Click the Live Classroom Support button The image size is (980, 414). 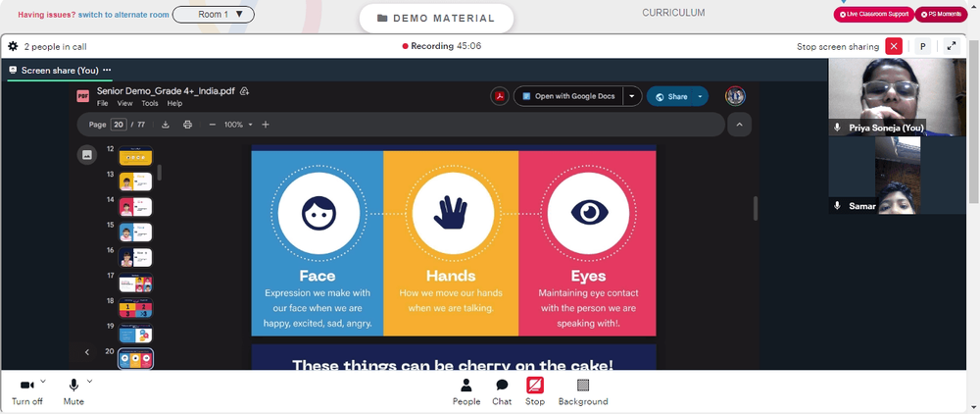coord(874,14)
